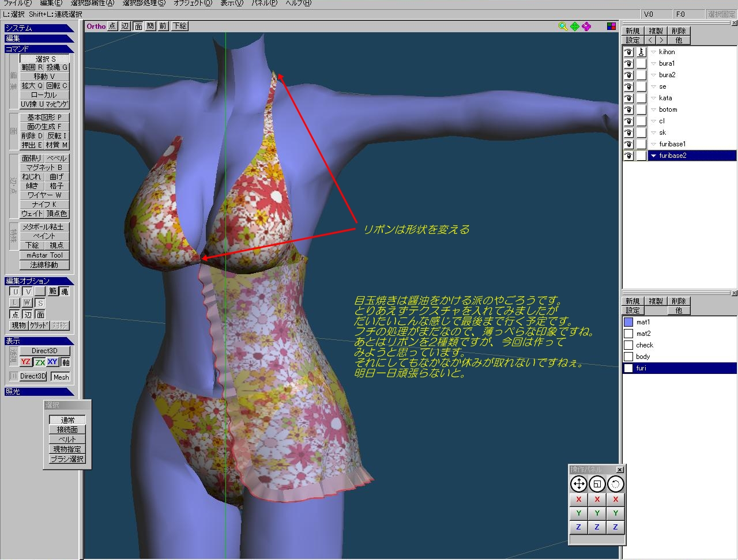Screen dimensions: 738x560
Task: Click the move icon in operation panel
Action: coord(578,485)
